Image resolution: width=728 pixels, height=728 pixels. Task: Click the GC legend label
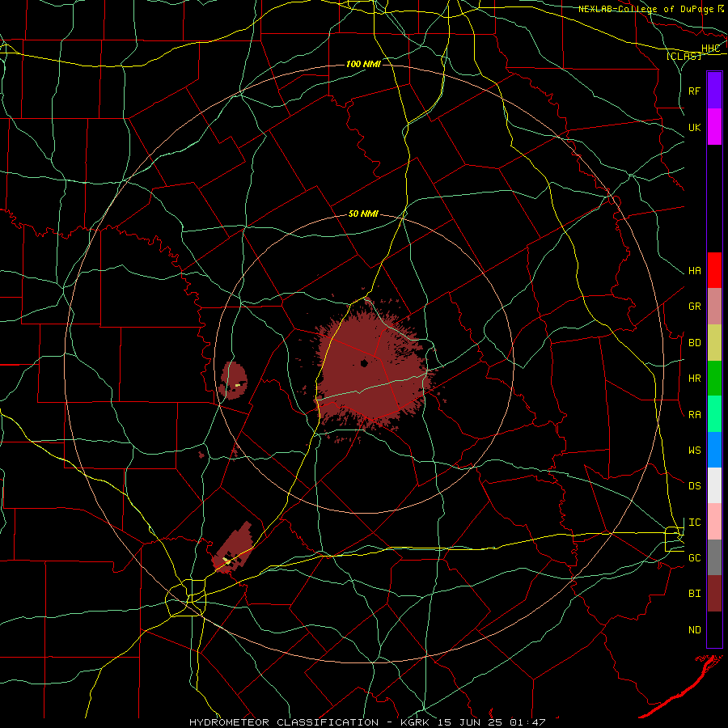694,558
